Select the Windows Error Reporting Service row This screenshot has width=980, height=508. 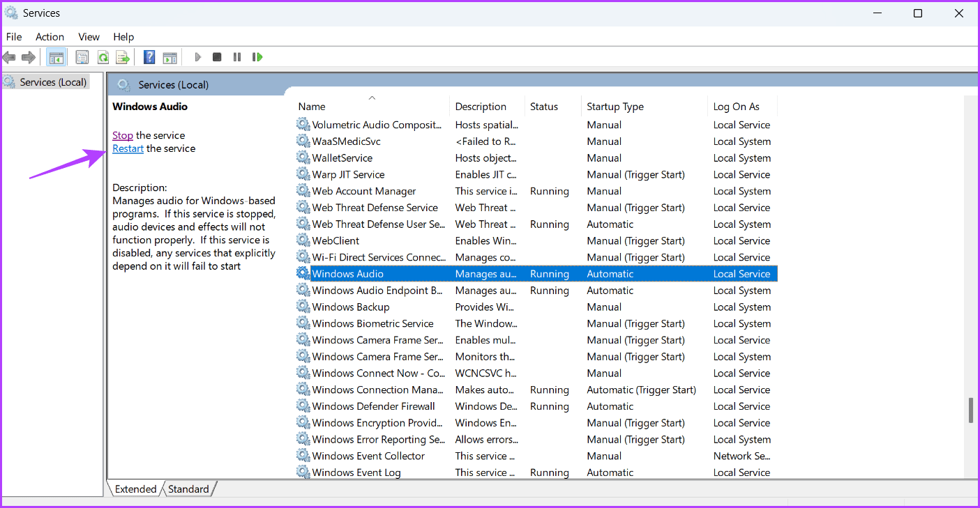click(536, 440)
